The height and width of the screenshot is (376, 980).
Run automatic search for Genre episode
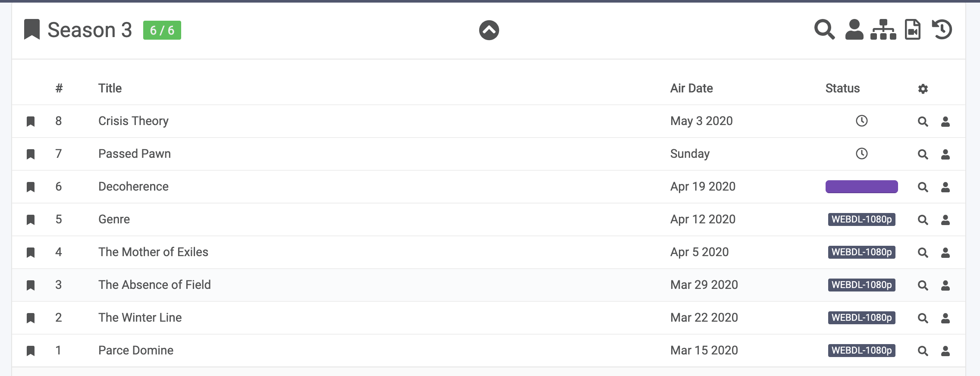(x=923, y=220)
